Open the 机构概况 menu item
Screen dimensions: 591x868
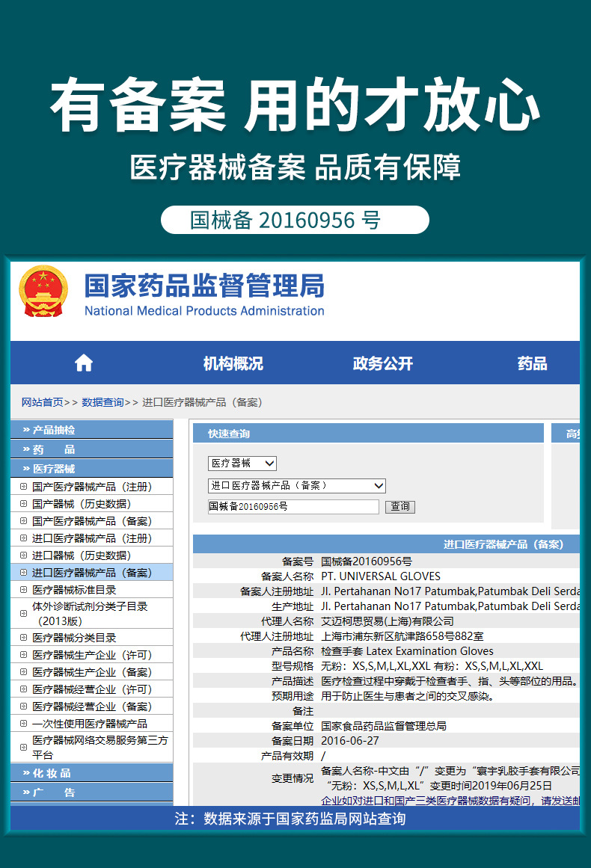[x=233, y=363]
